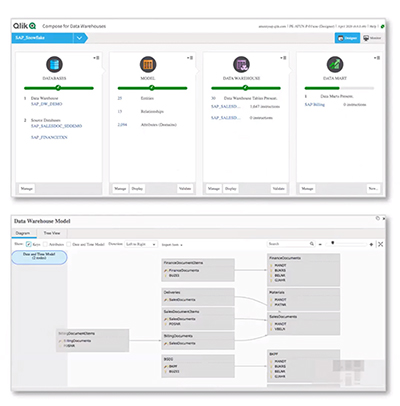Image resolution: width=400 pixels, height=406 pixels.
Task: Click the Date and Time Model node
Action: click(x=39, y=257)
